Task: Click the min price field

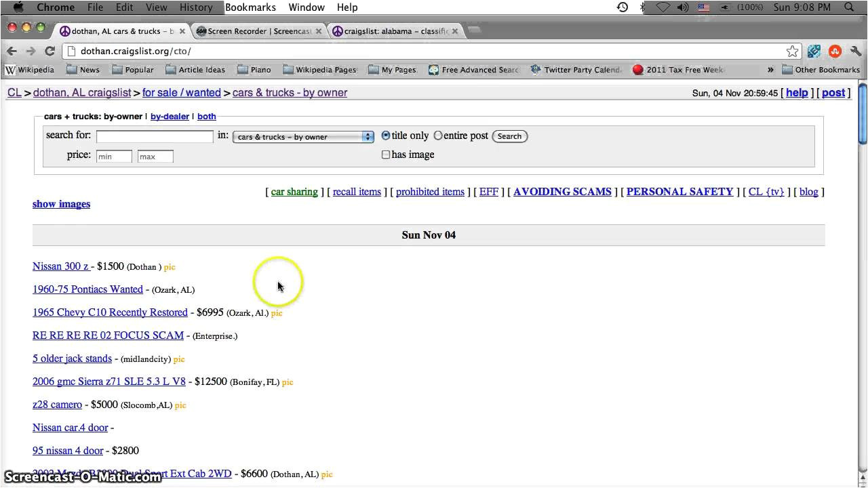Action: click(114, 157)
